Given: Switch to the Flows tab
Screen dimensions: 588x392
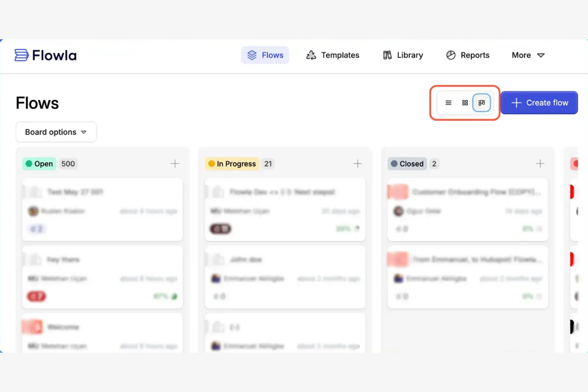Looking at the screenshot, I should (265, 55).
